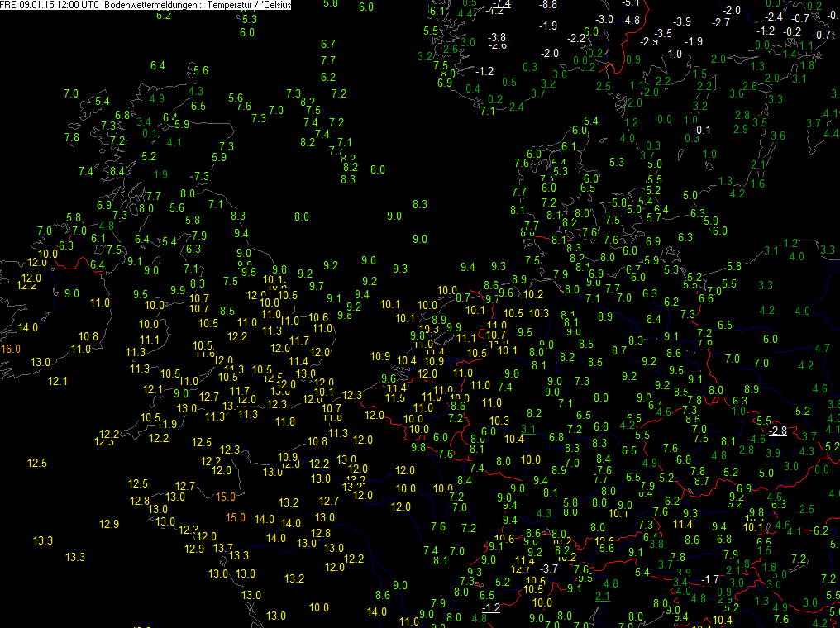Click the 8.3 reading over the North Sea
840x628 pixels.
(420, 204)
